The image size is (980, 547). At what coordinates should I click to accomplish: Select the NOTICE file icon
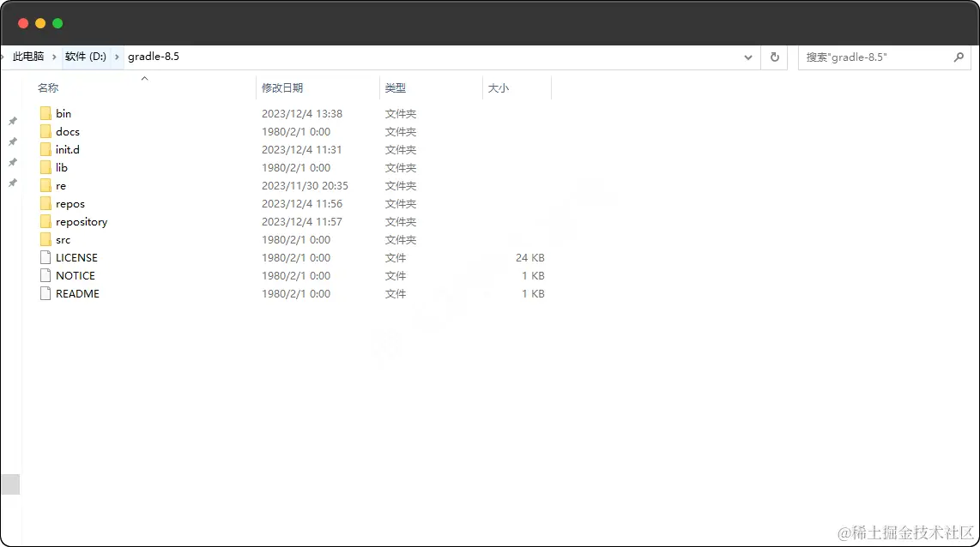pos(45,275)
